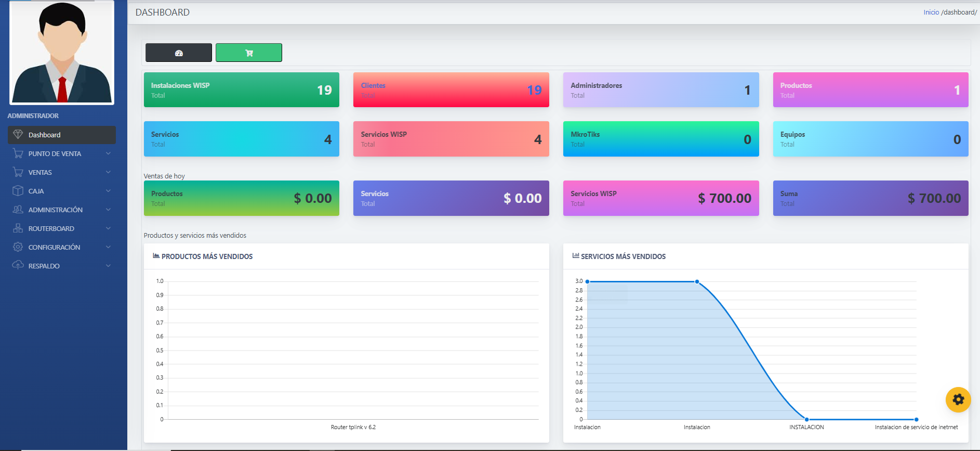Click the diamond icon beside Dashboard
Image resolution: width=980 pixels, height=451 pixels.
pyautogui.click(x=18, y=135)
